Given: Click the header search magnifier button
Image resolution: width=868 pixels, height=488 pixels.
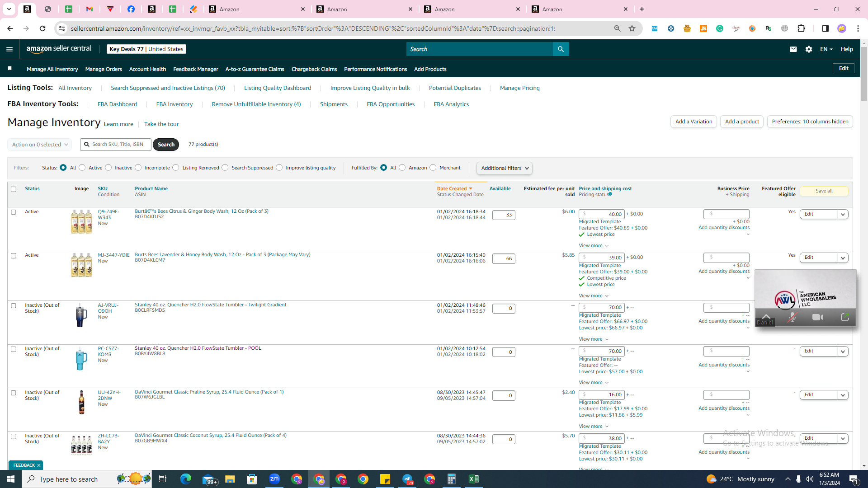Looking at the screenshot, I should (x=561, y=49).
